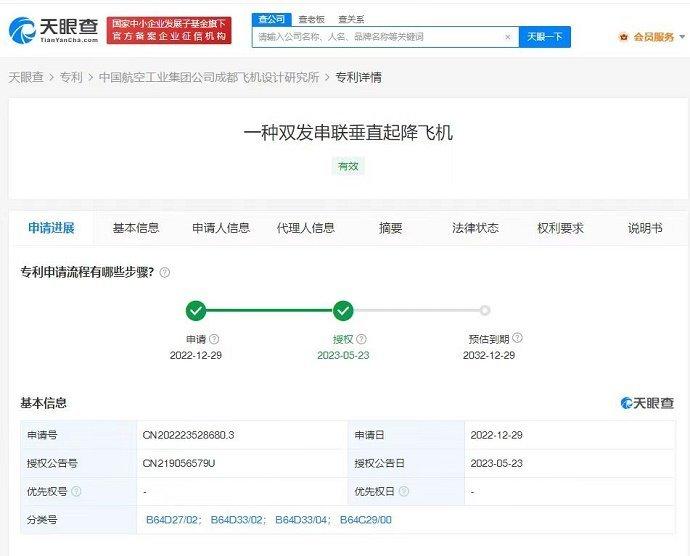
Task: Click the patent title 一种双发串联垂直起降飞机
Action: [x=348, y=133]
